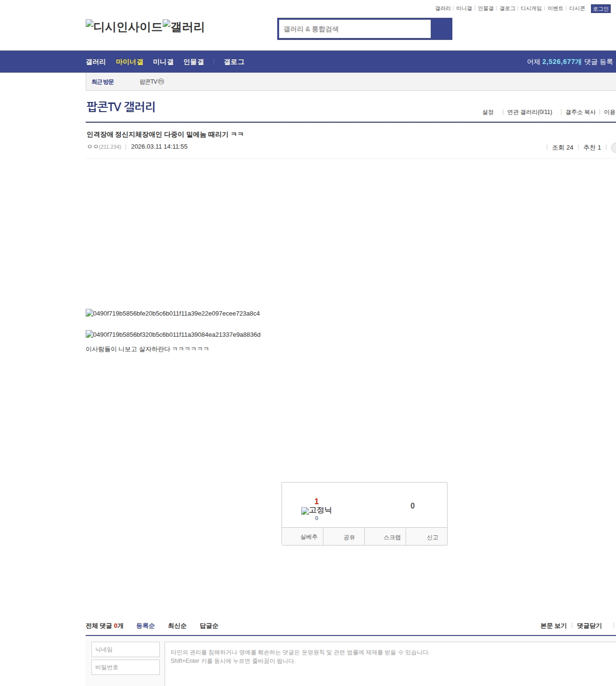Expand the 연관 갤러리(0/11) list
The height and width of the screenshot is (686, 616).
529,112
